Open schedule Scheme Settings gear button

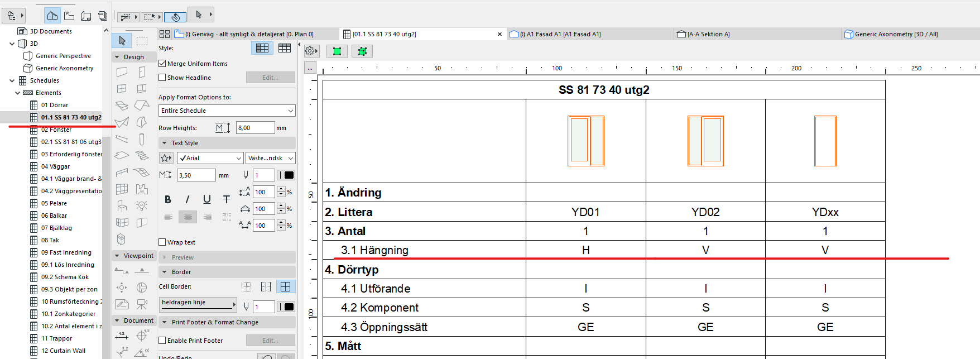(311, 51)
